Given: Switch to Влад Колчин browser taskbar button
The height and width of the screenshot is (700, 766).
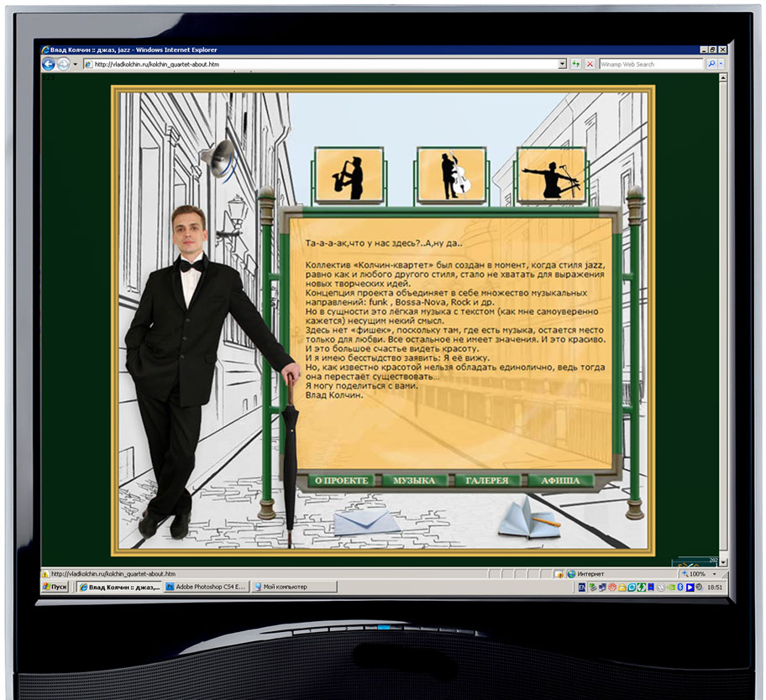Looking at the screenshot, I should pyautogui.click(x=119, y=587).
